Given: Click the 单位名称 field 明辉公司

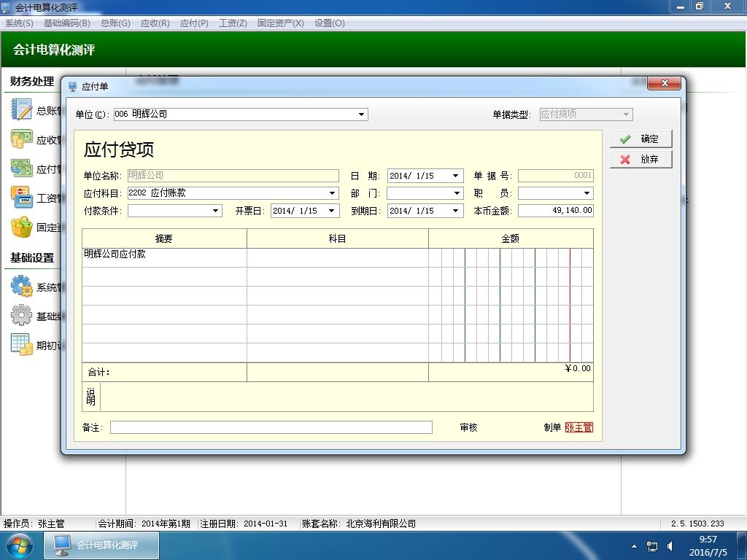Looking at the screenshot, I should click(233, 176).
